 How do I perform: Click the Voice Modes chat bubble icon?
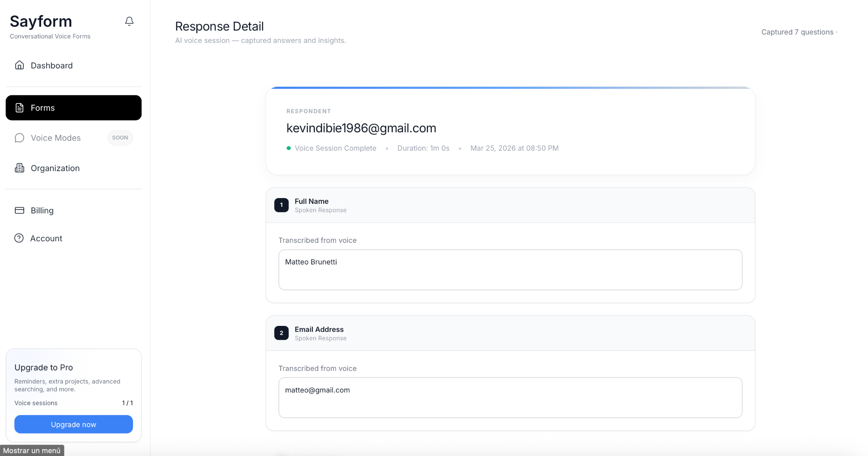pyautogui.click(x=19, y=138)
